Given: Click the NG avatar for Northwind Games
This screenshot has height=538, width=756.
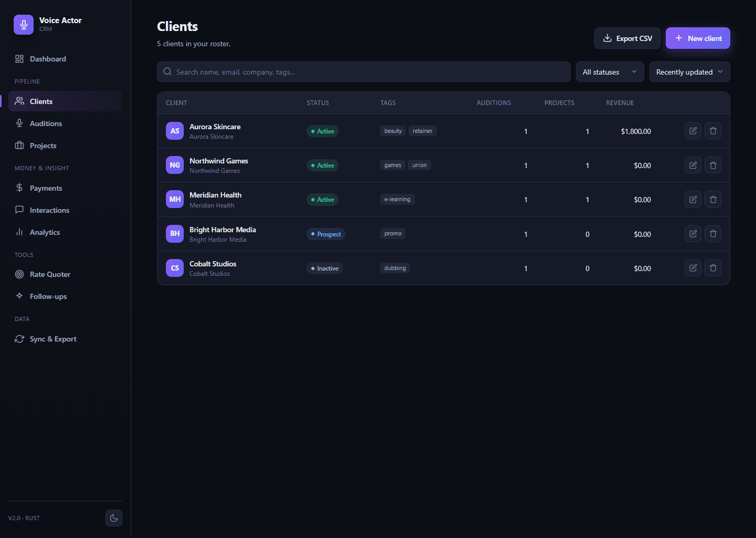Looking at the screenshot, I should point(175,165).
